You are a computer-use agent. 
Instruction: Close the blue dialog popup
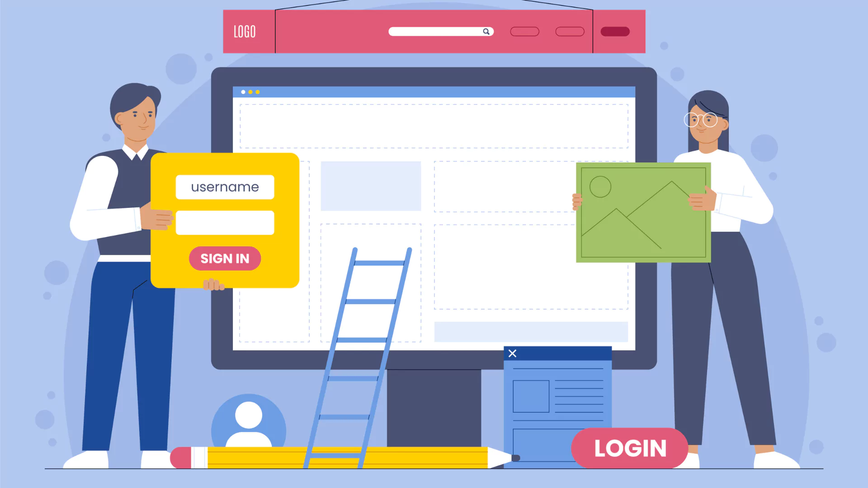coord(512,354)
